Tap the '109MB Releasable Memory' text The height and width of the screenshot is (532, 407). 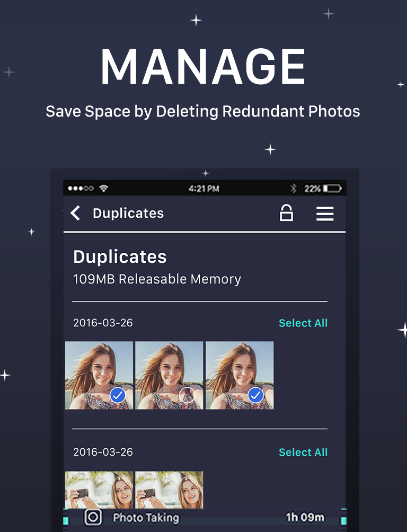tap(157, 279)
